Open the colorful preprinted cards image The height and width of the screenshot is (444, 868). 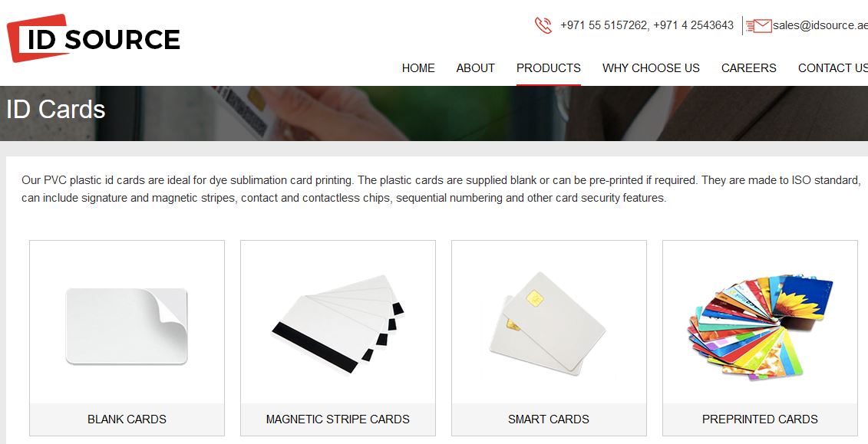pyautogui.click(x=760, y=326)
